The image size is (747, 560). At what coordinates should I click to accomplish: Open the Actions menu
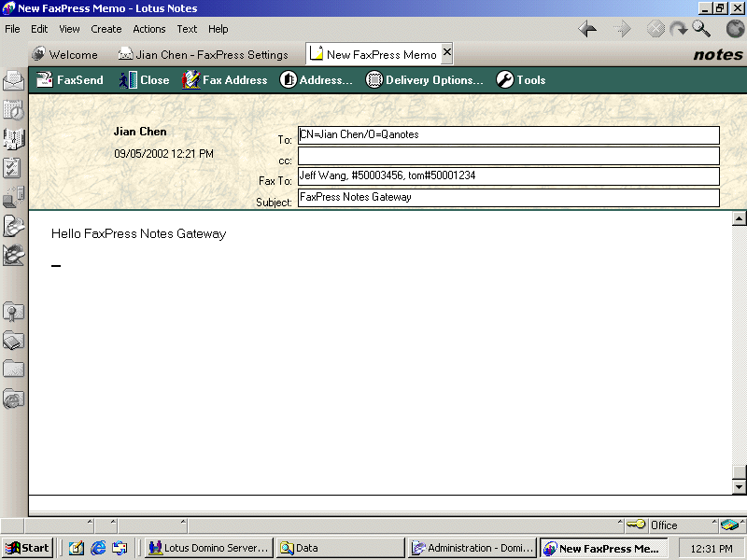click(x=149, y=29)
